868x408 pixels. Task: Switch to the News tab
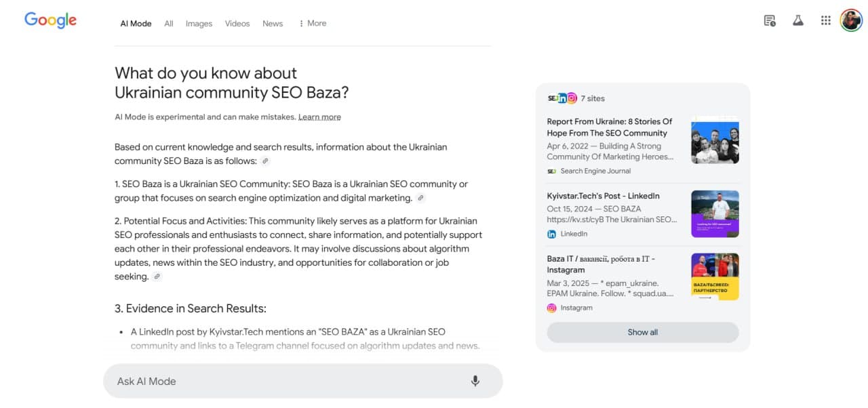[273, 23]
